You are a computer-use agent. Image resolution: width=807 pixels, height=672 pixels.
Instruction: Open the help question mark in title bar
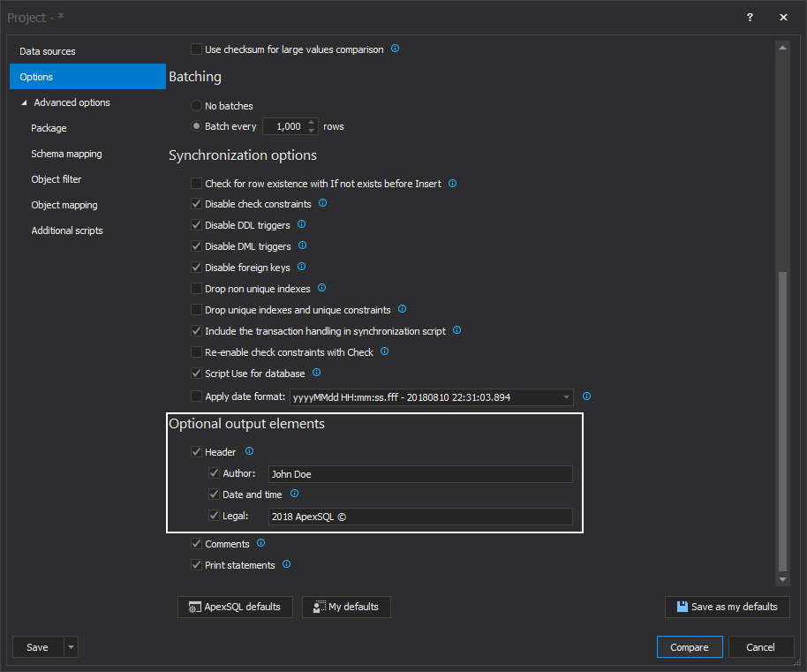pyautogui.click(x=750, y=18)
